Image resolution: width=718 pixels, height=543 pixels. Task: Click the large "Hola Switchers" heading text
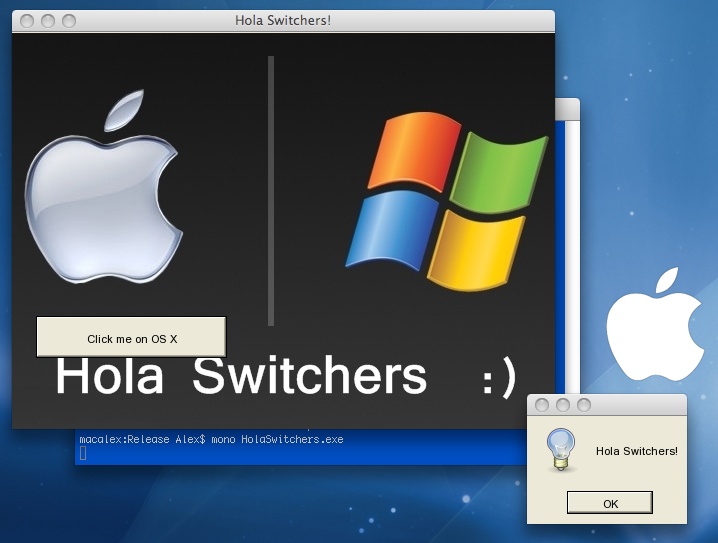(241, 376)
